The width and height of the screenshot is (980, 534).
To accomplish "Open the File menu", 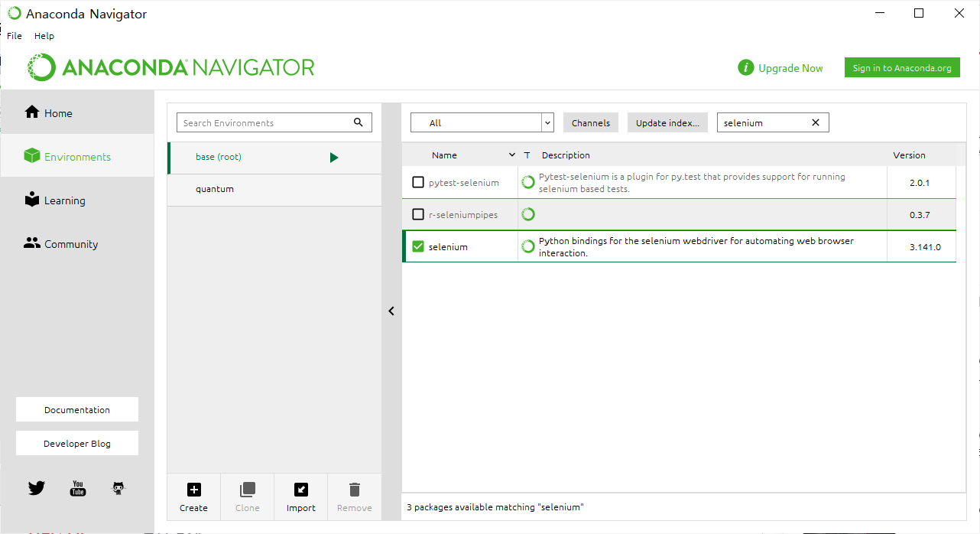I will [15, 36].
